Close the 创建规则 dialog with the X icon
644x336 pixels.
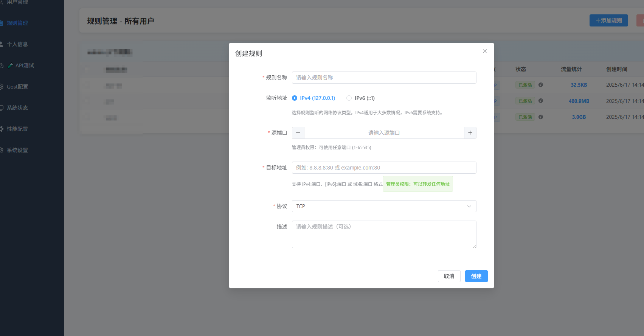pyautogui.click(x=485, y=51)
